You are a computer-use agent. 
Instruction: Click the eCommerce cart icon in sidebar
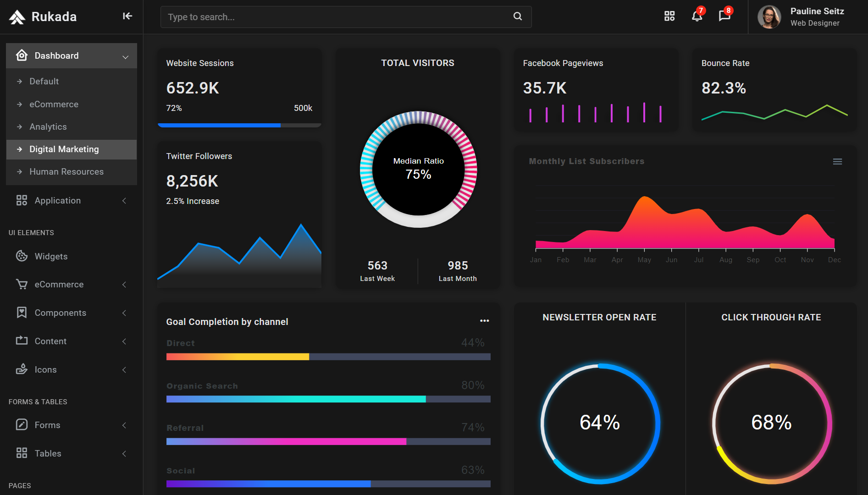(22, 284)
